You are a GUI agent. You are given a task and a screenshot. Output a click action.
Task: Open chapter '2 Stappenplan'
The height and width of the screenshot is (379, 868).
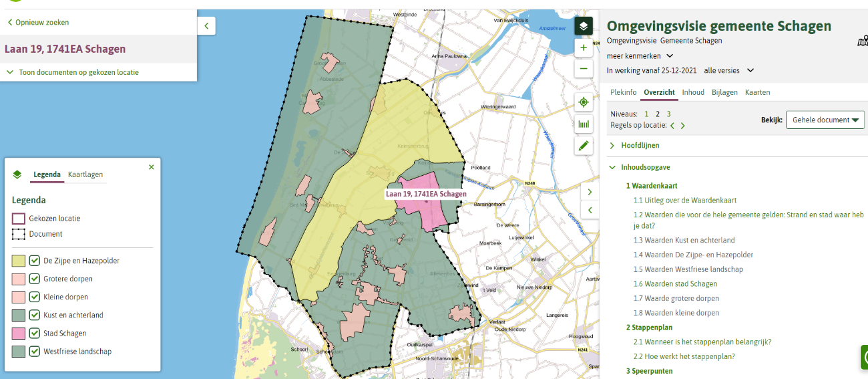point(649,328)
